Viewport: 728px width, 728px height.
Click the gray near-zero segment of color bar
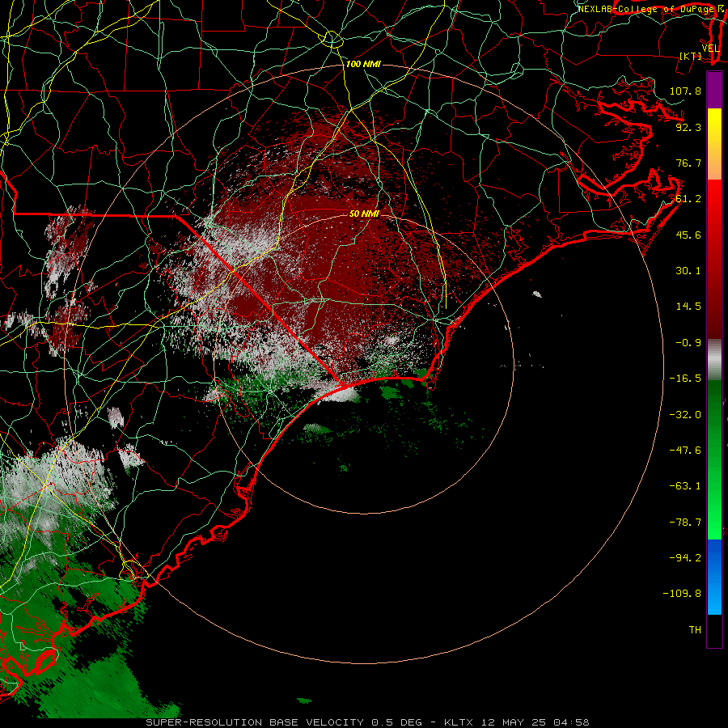714,360
